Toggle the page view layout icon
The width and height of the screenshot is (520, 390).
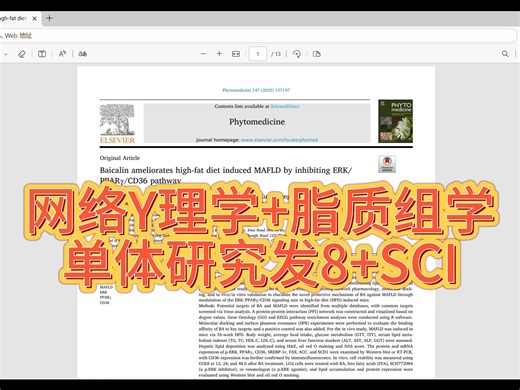click(42, 54)
